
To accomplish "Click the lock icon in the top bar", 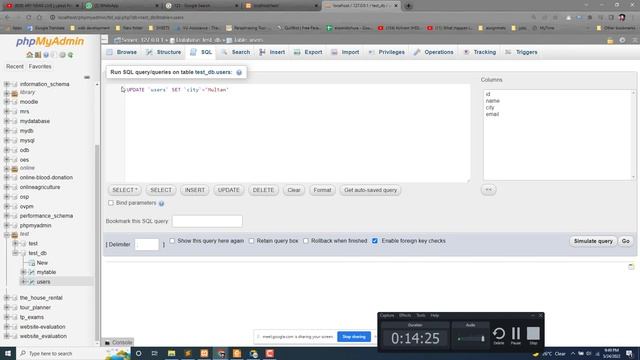I will tap(610, 40).
